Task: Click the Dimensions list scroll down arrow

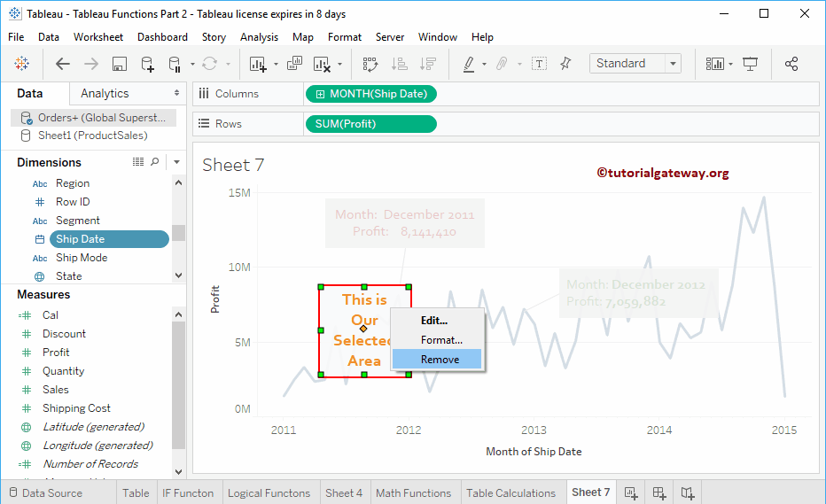Action: 178,275
